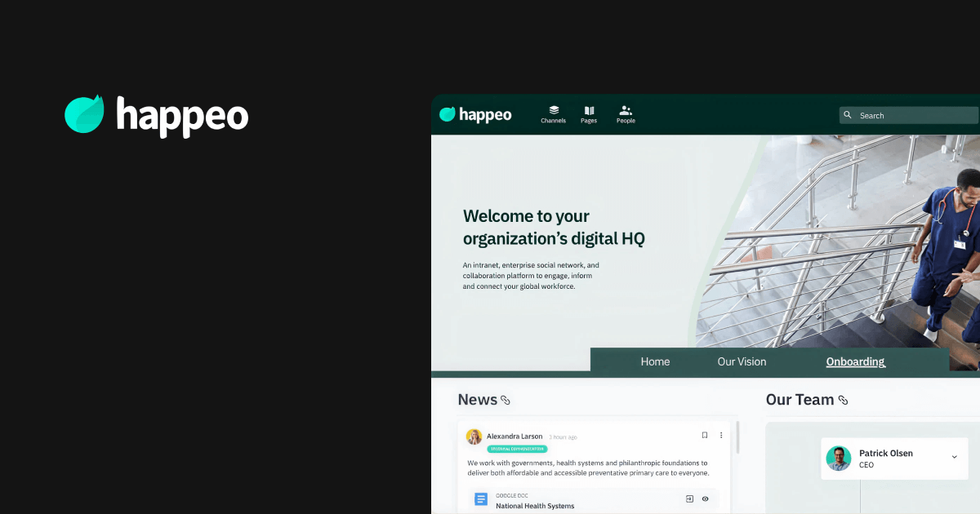Viewport: 980px width, 514px height.
Task: Click the news feed scrollbar
Action: [737, 437]
